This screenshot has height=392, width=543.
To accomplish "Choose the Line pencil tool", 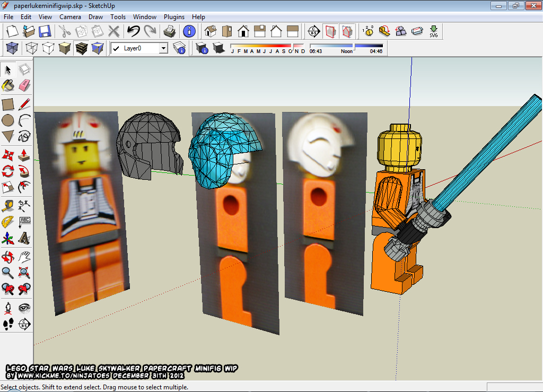I will pos(24,104).
